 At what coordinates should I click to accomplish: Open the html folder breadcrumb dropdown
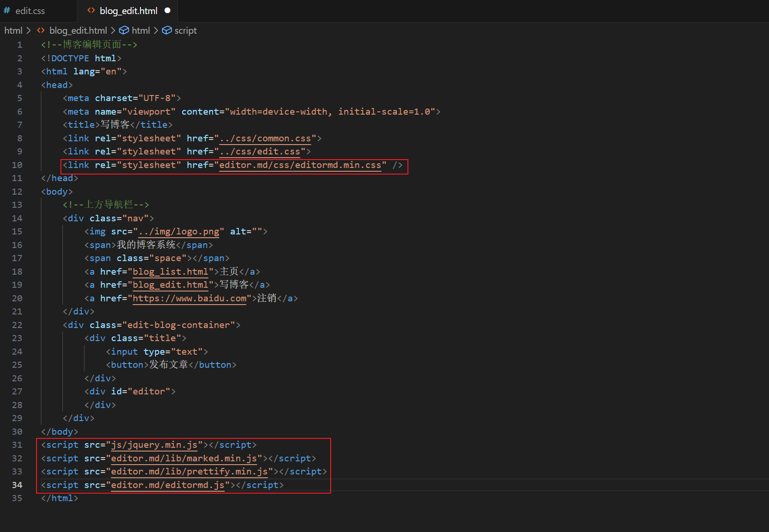tap(13, 30)
